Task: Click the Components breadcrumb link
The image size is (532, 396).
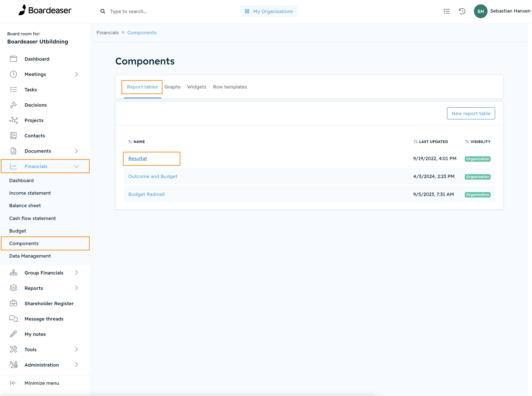Action: tap(142, 33)
